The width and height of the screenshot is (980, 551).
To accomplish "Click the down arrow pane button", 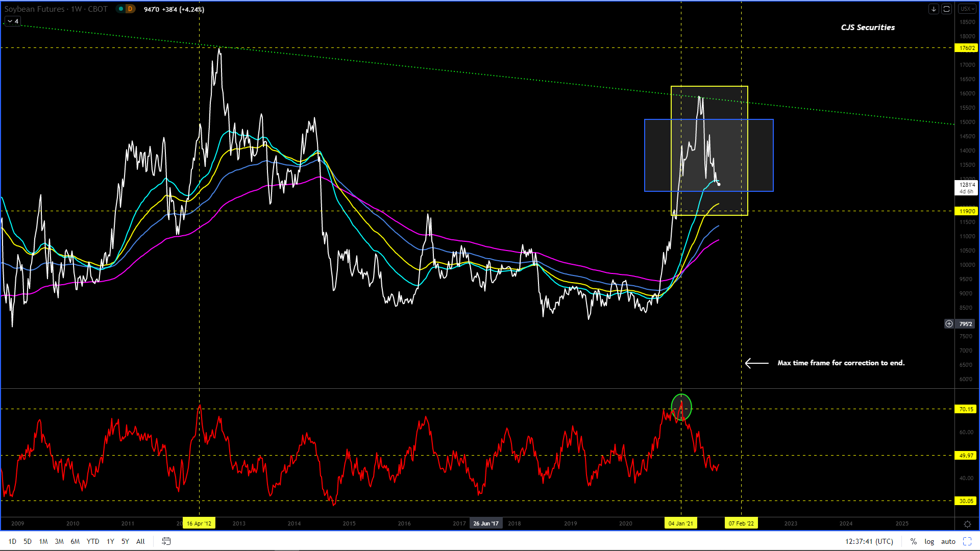I will tap(934, 9).
